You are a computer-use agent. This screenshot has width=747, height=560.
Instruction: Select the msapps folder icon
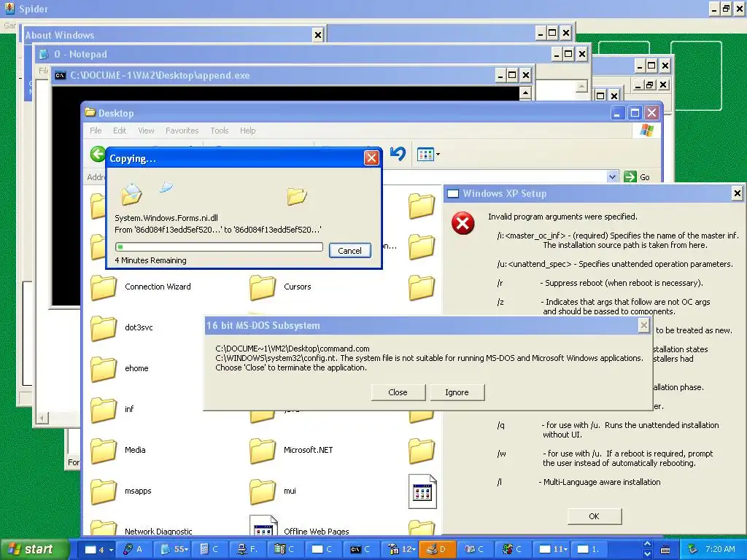(x=104, y=491)
